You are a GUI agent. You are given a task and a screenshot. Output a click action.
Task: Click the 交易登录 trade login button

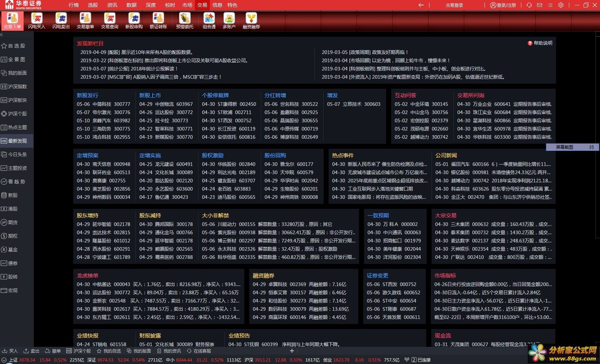coord(454,5)
